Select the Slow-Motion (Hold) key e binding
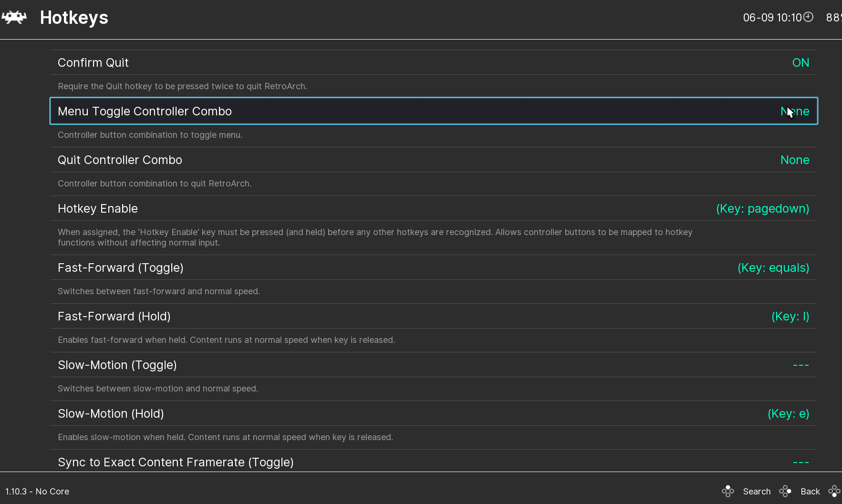 tap(788, 413)
